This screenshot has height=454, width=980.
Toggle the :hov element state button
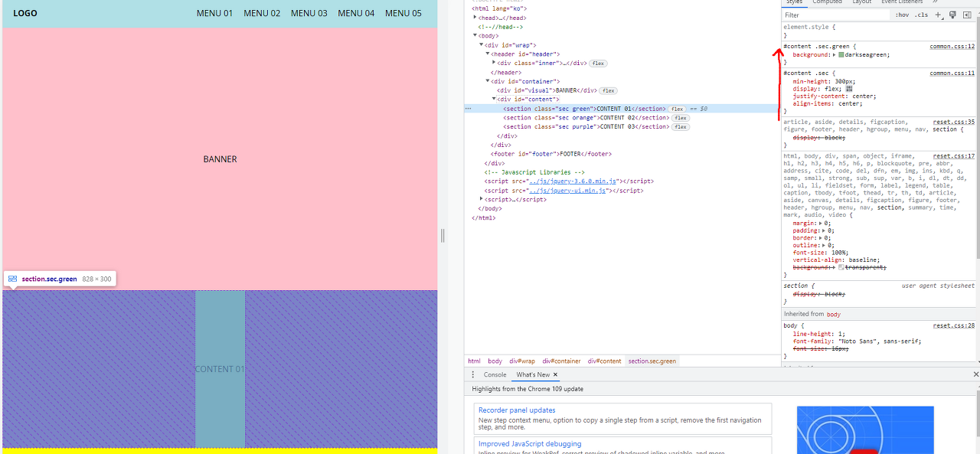click(903, 15)
